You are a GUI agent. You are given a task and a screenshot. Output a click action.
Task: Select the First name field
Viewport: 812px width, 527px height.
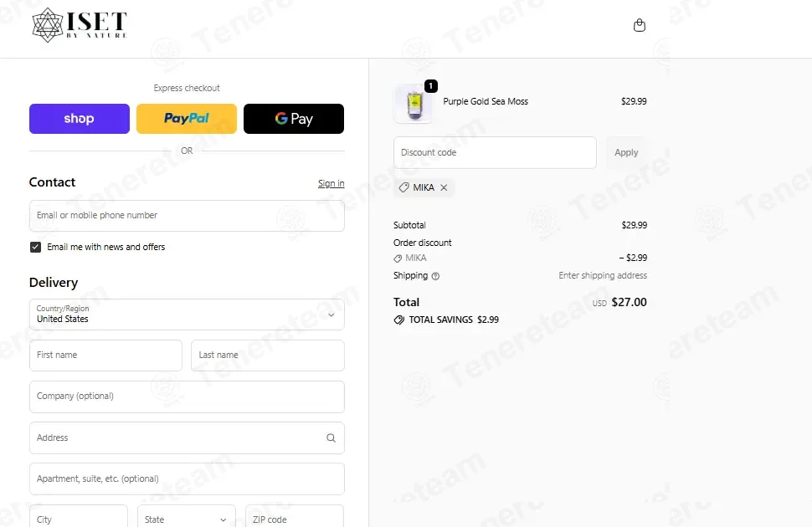105,356
